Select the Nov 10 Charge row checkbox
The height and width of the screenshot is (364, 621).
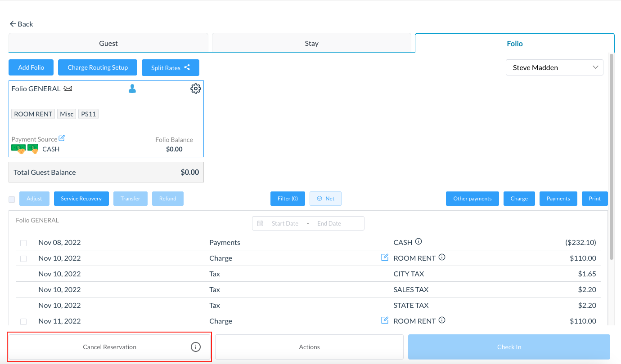[x=23, y=258]
